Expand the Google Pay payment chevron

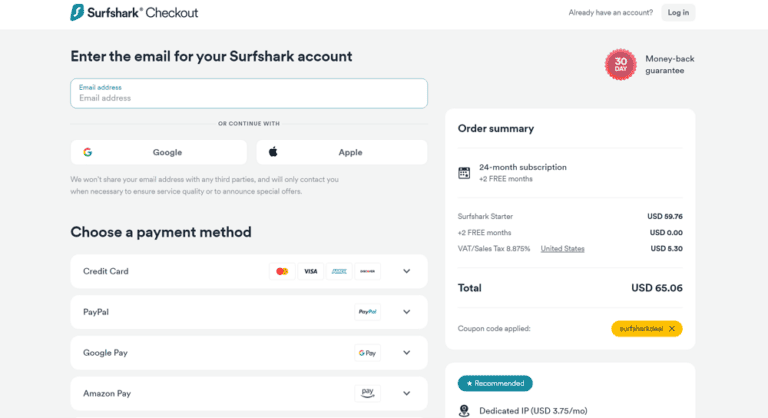pyautogui.click(x=407, y=353)
